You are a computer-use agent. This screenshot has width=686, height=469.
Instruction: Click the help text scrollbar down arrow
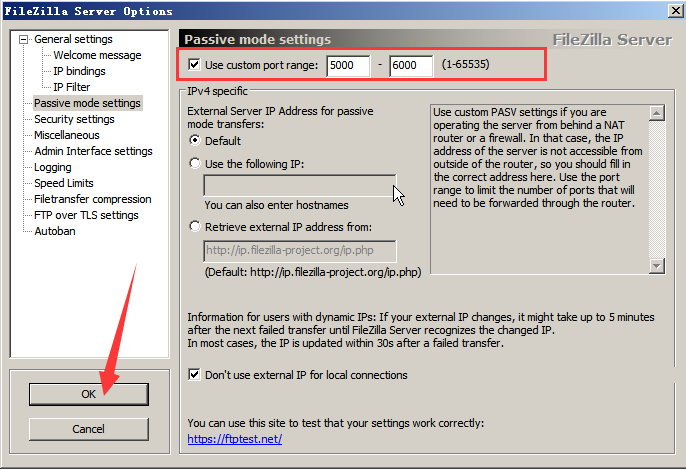pos(657,266)
